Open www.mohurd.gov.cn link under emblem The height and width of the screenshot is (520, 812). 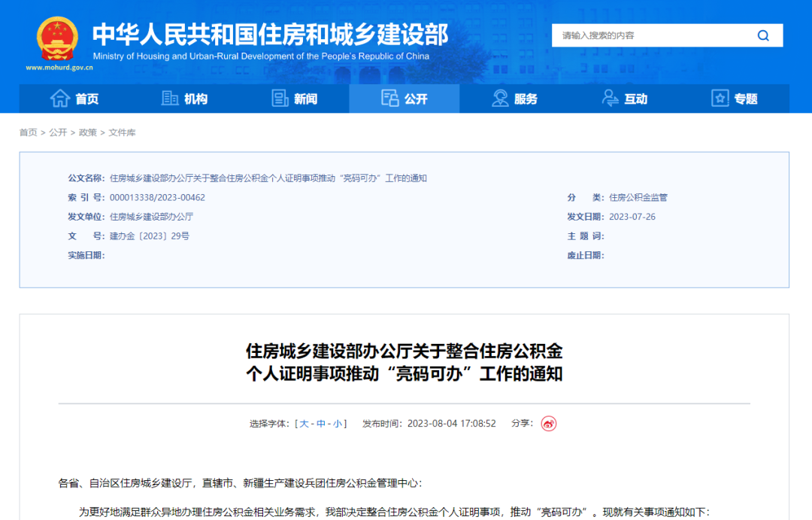pyautogui.click(x=59, y=68)
